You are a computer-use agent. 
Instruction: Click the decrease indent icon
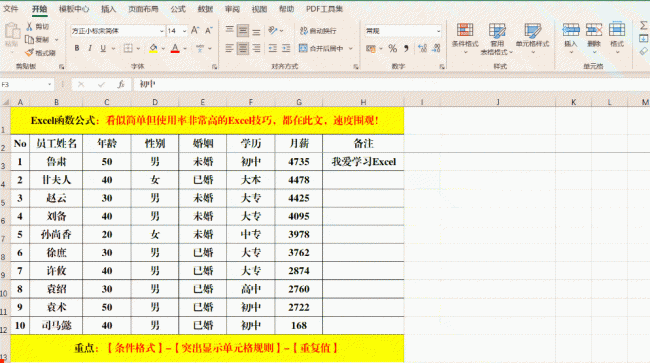point(272,48)
